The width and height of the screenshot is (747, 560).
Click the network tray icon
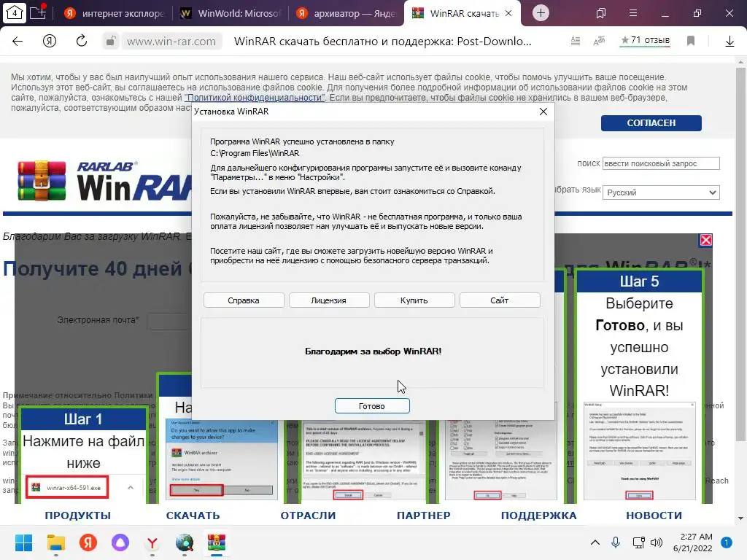(638, 542)
